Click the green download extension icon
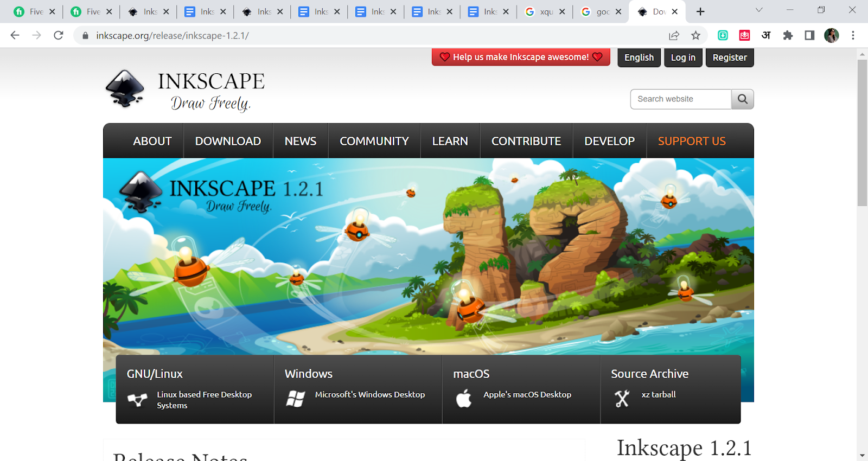Viewport: 868px width, 461px height. pyautogui.click(x=723, y=35)
